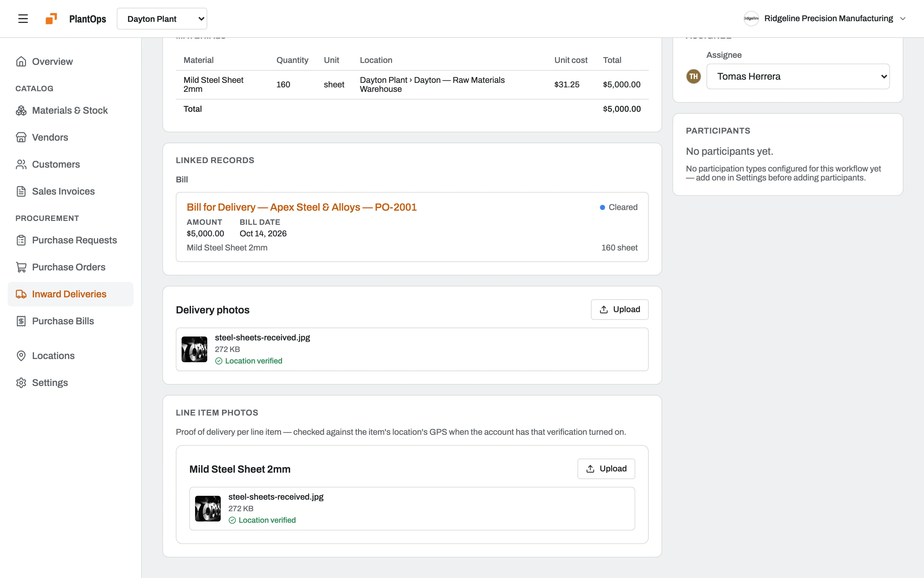
Task: Click the $31.25 unit cost cell
Action: pyautogui.click(x=567, y=84)
